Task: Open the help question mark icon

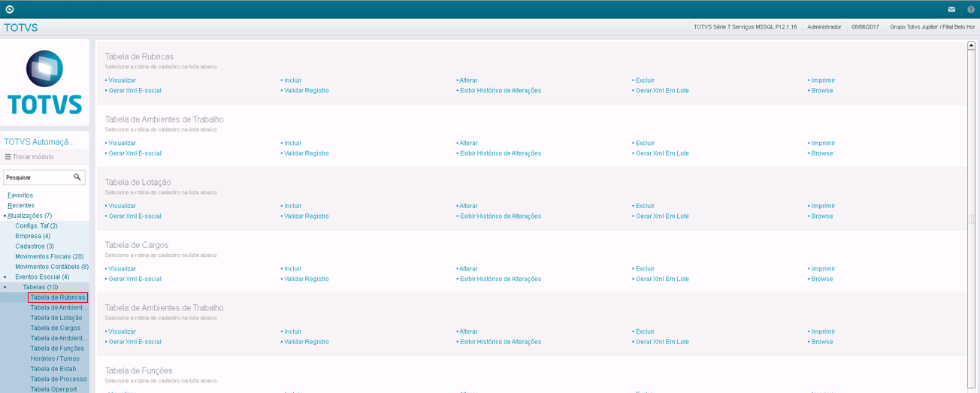Action: [971, 10]
